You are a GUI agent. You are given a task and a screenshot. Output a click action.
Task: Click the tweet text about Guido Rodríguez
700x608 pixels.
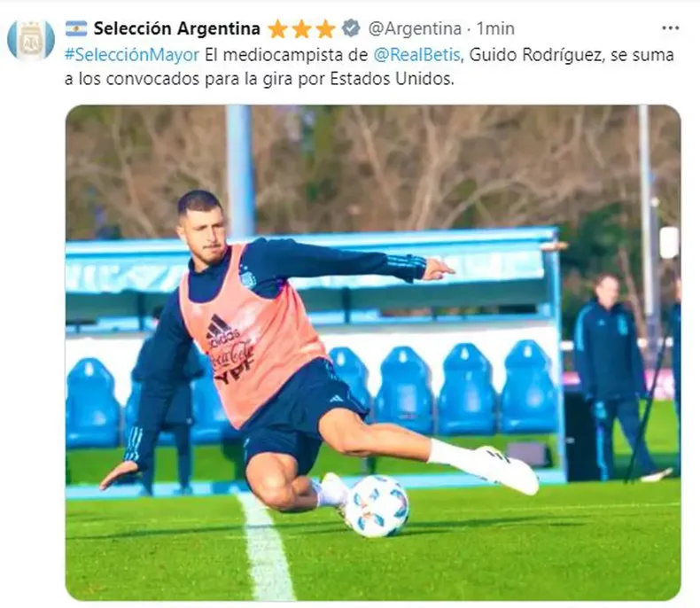[x=369, y=67]
